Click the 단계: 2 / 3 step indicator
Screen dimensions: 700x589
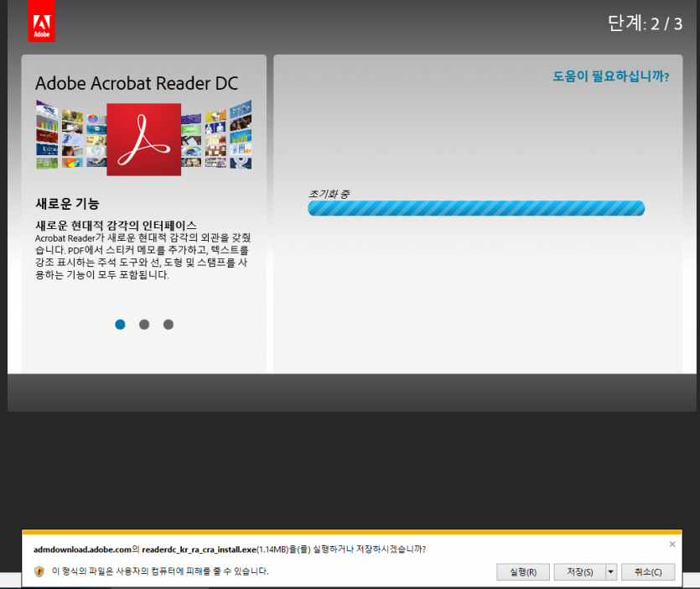coord(645,23)
